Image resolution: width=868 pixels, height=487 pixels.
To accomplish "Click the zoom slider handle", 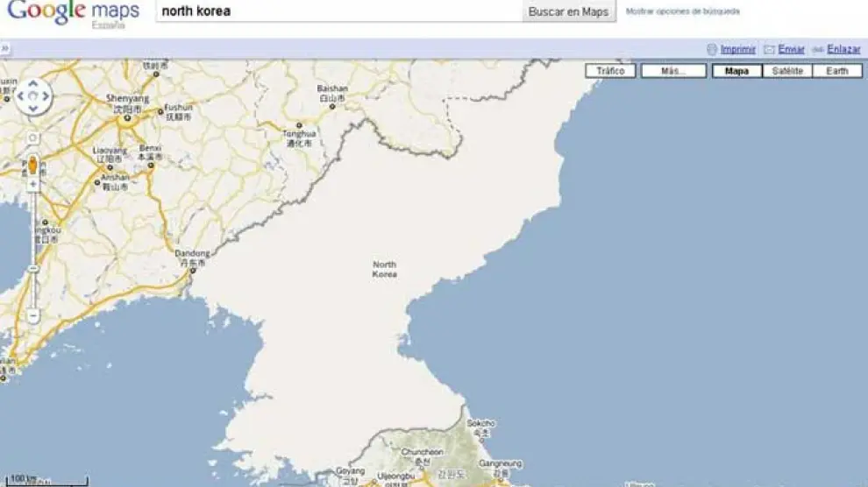I will click(x=33, y=267).
